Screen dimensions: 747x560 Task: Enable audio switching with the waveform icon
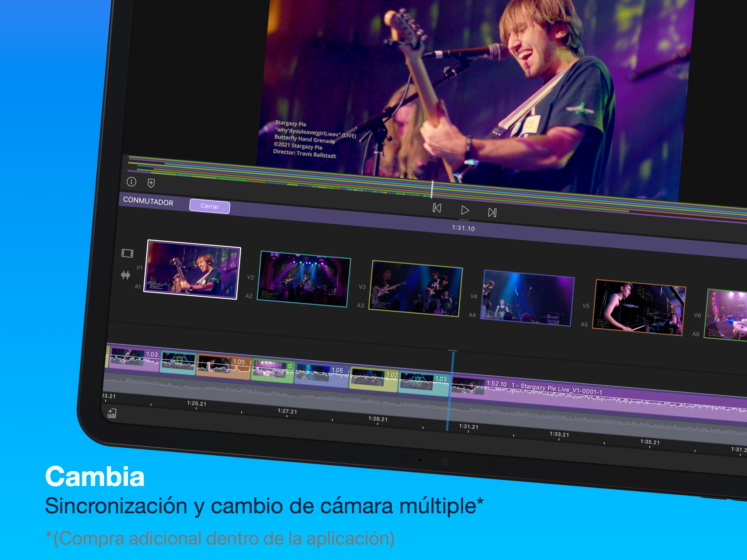(125, 275)
